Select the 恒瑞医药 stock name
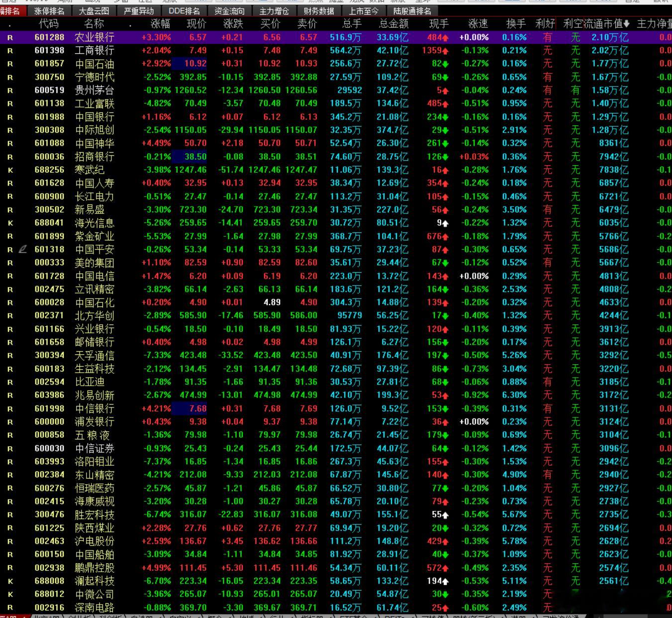Image resolution: width=672 pixels, height=618 pixels. pyautogui.click(x=95, y=488)
